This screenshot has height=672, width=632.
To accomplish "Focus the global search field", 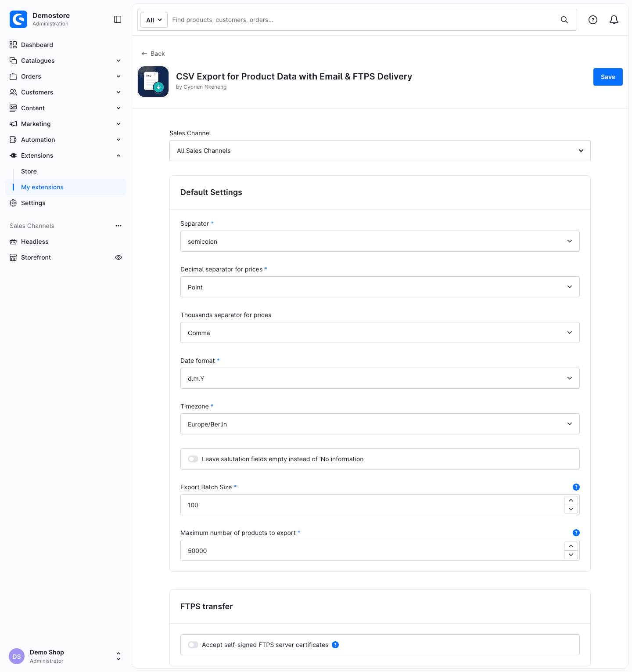I will pos(363,20).
